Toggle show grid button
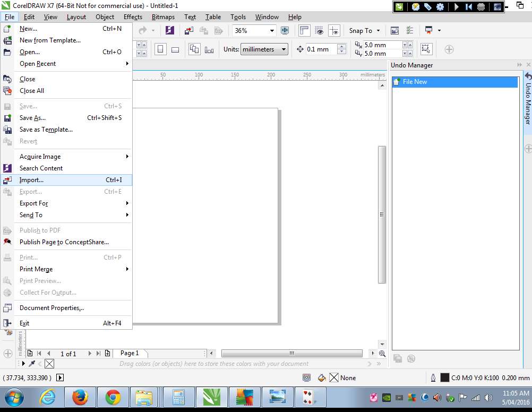532x412 pixels. [x=320, y=30]
